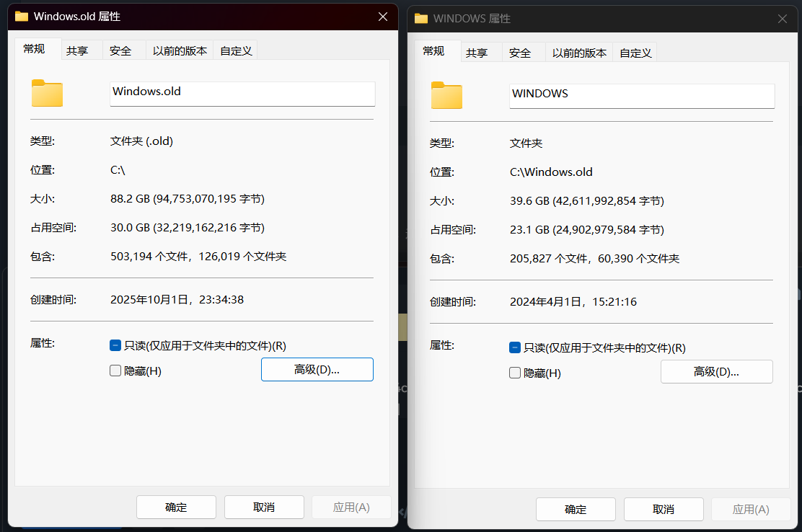Image resolution: width=802 pixels, height=532 pixels.
Task: Click the folder icon in WINDOWS 属性 title bar
Action: tap(421, 18)
